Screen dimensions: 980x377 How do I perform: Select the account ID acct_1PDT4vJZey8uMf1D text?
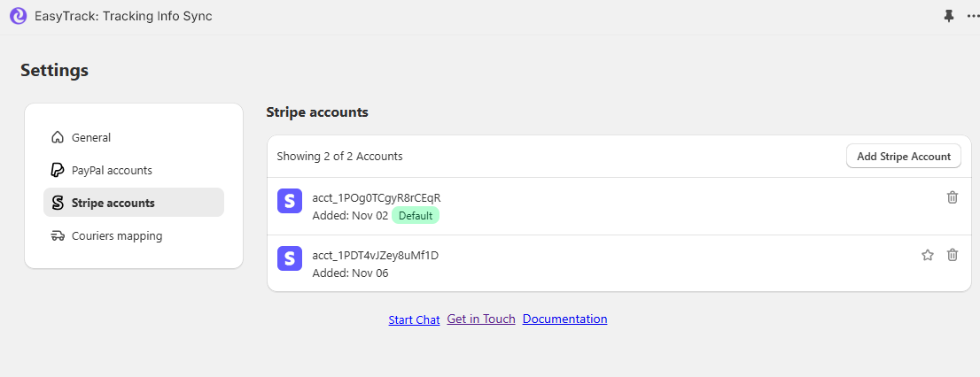(375, 255)
